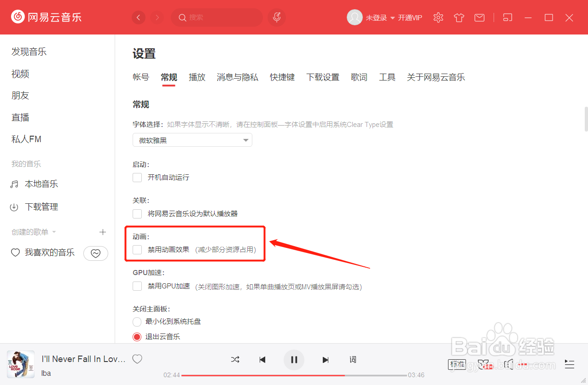
Task: Open the voice search microphone dropdown
Action: tap(276, 17)
